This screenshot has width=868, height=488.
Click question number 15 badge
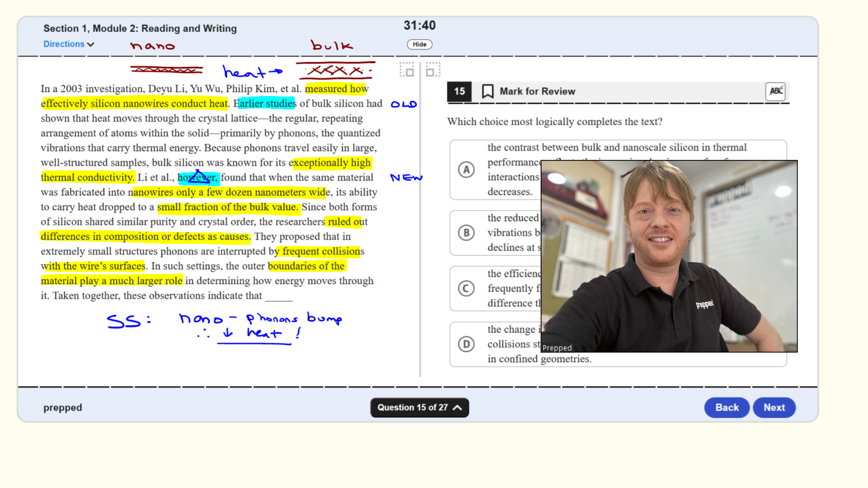[459, 91]
